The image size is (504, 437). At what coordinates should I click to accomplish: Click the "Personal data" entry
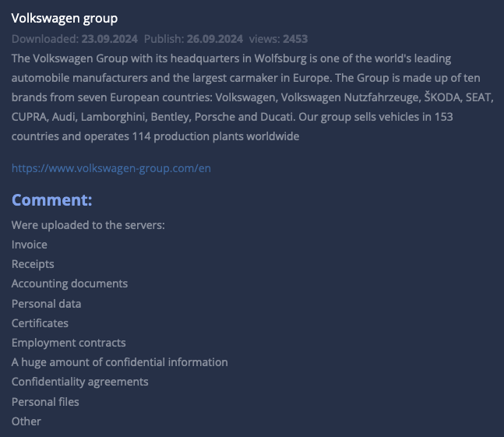pyautogui.click(x=47, y=304)
